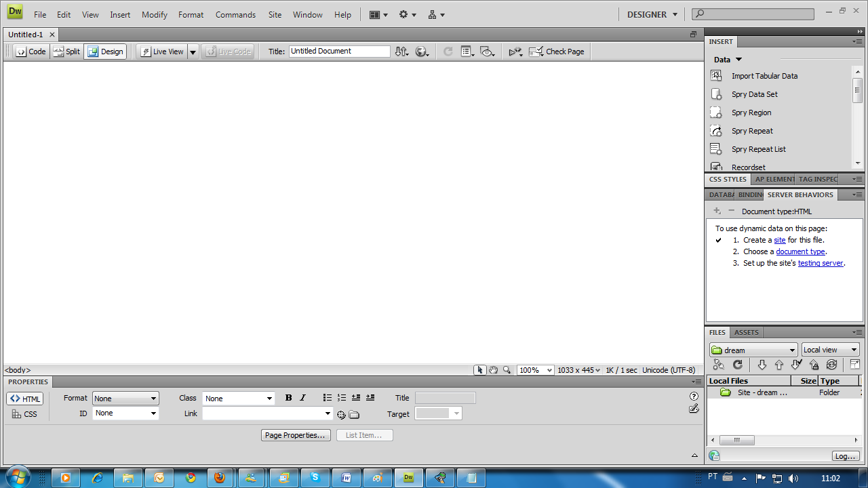Click the Spry Region icon
Screen dimensions: 868x488
click(x=716, y=113)
